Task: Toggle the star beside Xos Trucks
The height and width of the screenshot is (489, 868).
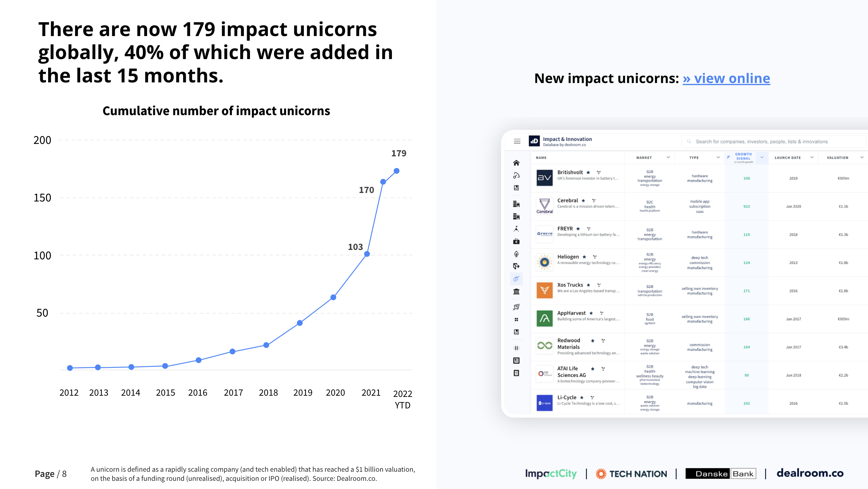Action: [588, 285]
